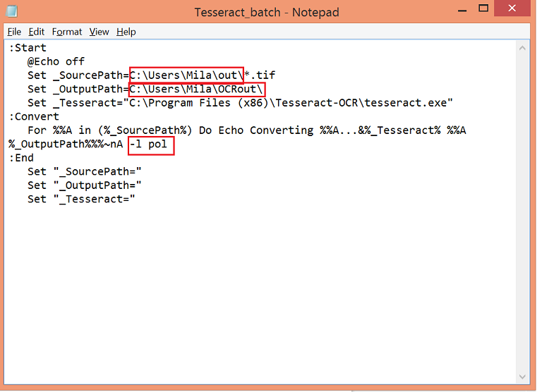537x392 pixels.
Task: Open the Edit menu
Action: click(37, 32)
